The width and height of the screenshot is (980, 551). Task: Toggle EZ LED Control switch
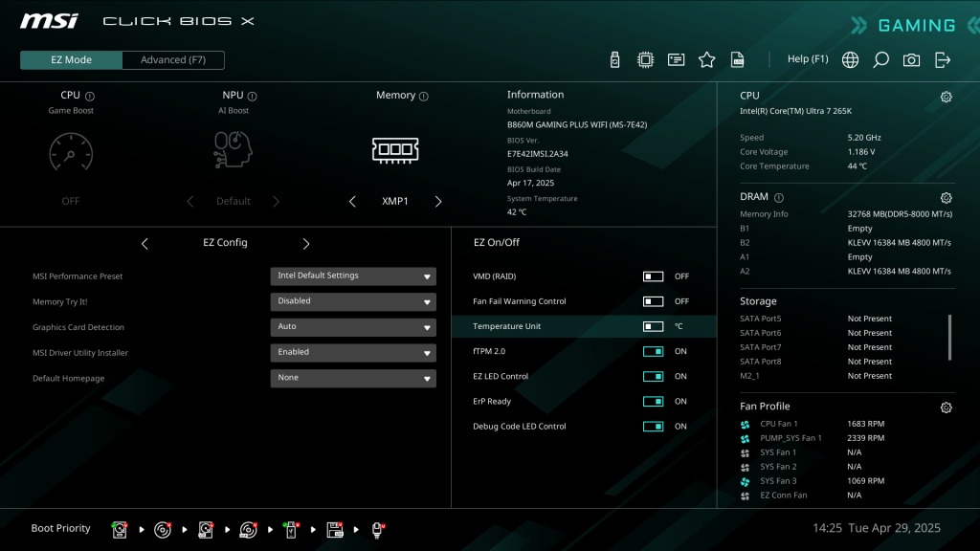[653, 376]
